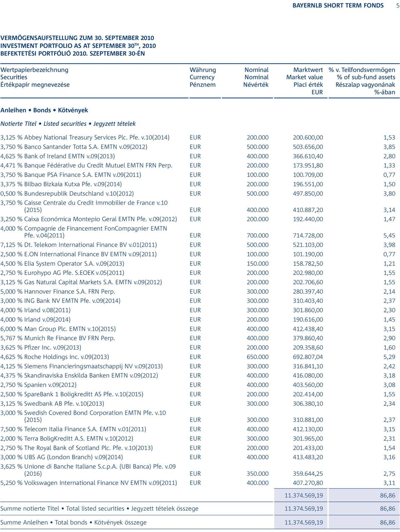Select the Abbey National Treasury Services row name
The height and width of the screenshot is (532, 400).
pyautogui.click(x=85, y=137)
